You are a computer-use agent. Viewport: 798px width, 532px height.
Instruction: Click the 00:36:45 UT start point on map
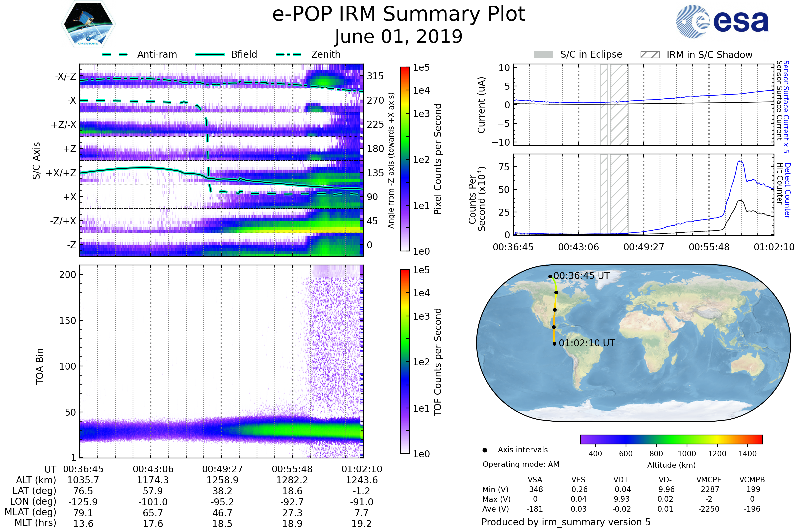point(550,277)
